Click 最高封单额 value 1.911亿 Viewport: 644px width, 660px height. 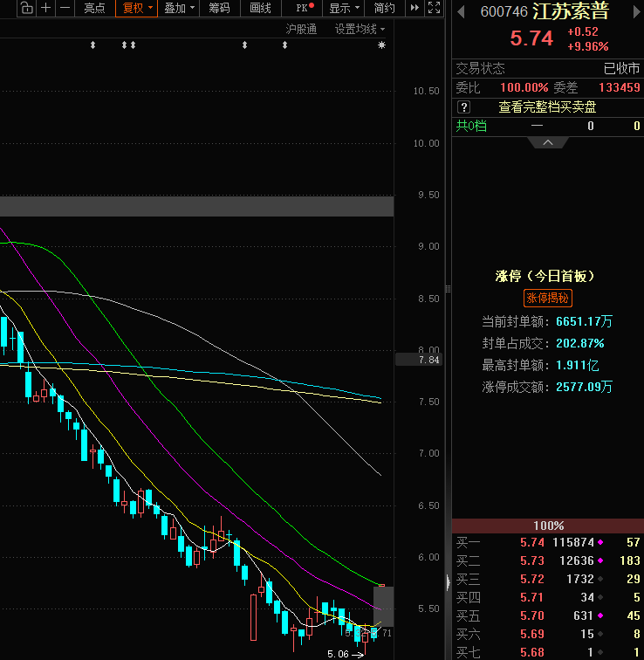[x=577, y=365]
